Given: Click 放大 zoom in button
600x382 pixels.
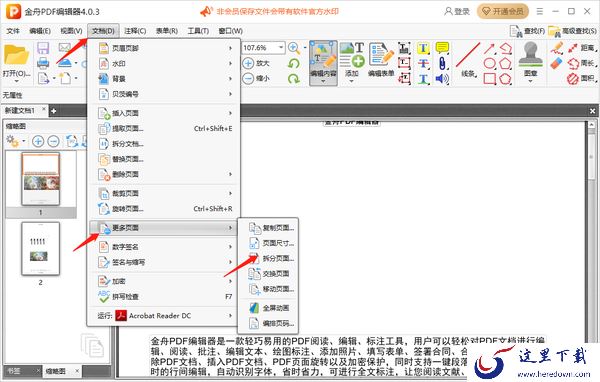Looking at the screenshot, I should (256, 63).
